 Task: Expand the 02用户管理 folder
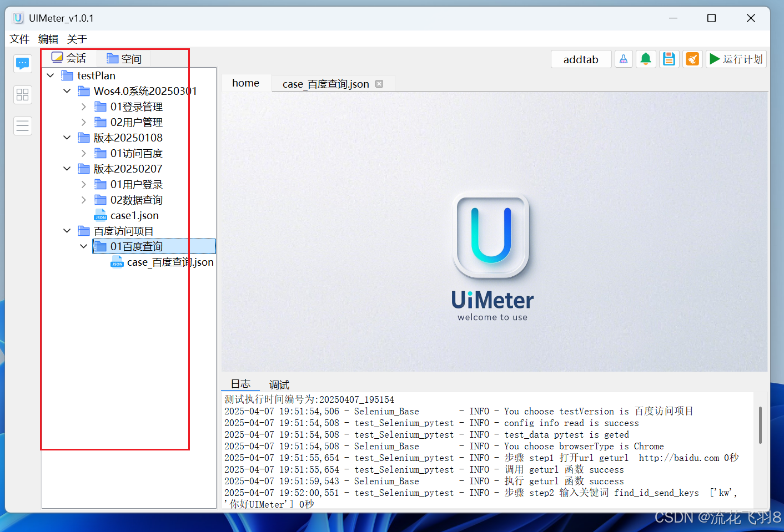[x=84, y=122]
